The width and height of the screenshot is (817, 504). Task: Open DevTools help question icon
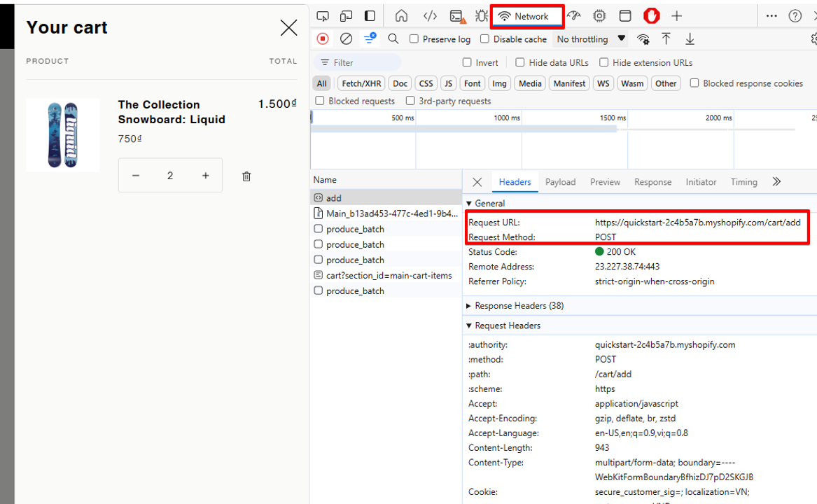click(x=795, y=16)
